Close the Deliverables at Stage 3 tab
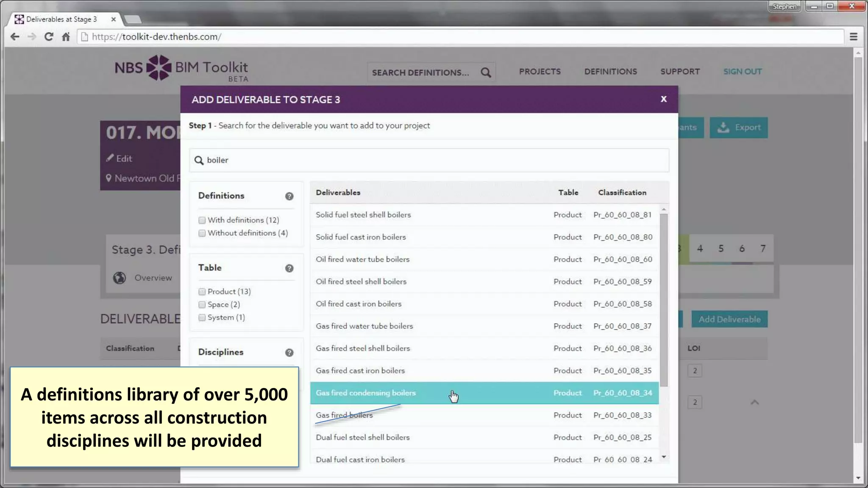The width and height of the screenshot is (868, 488). [113, 19]
